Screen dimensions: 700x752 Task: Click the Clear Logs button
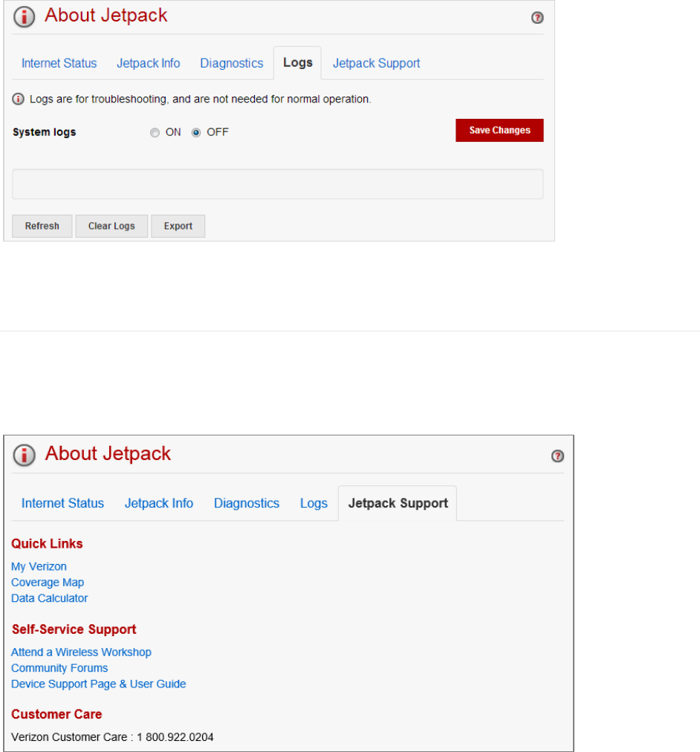pyautogui.click(x=111, y=226)
